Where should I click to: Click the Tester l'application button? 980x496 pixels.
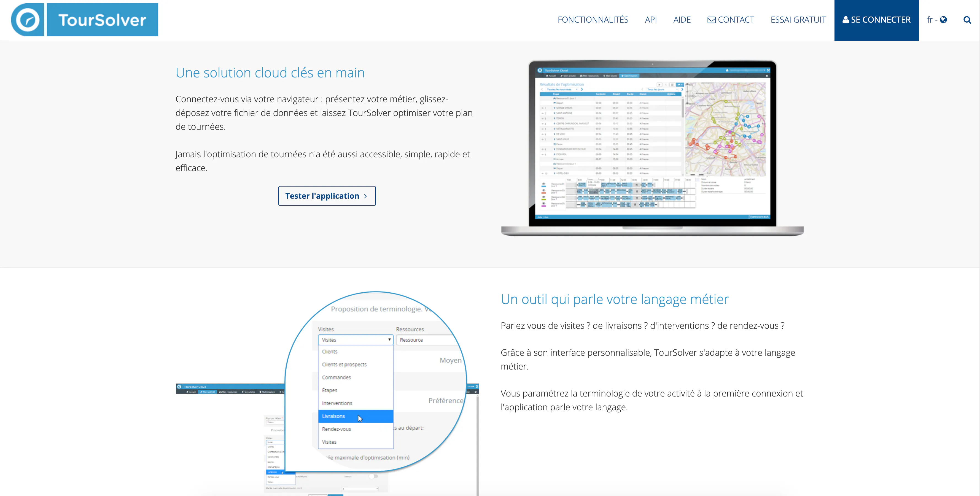(327, 196)
